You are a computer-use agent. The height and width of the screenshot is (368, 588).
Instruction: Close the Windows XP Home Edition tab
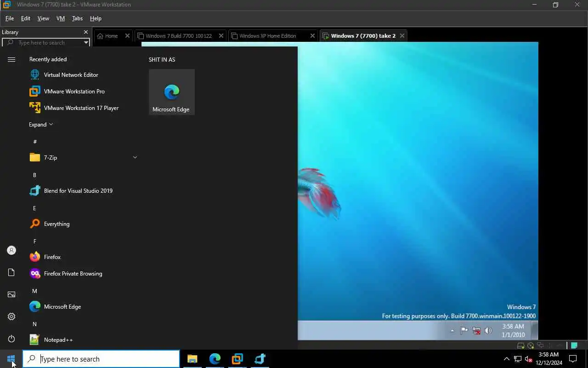pyautogui.click(x=312, y=35)
